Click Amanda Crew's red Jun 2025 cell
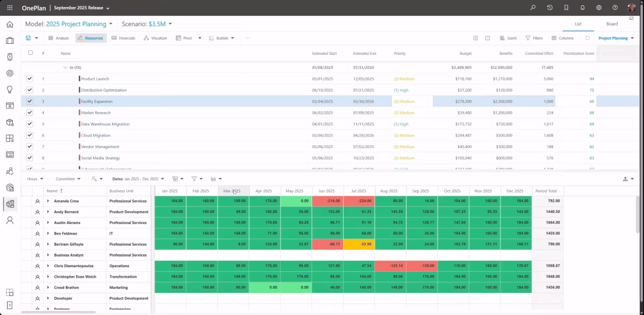This screenshot has width=644, height=315. click(328, 201)
